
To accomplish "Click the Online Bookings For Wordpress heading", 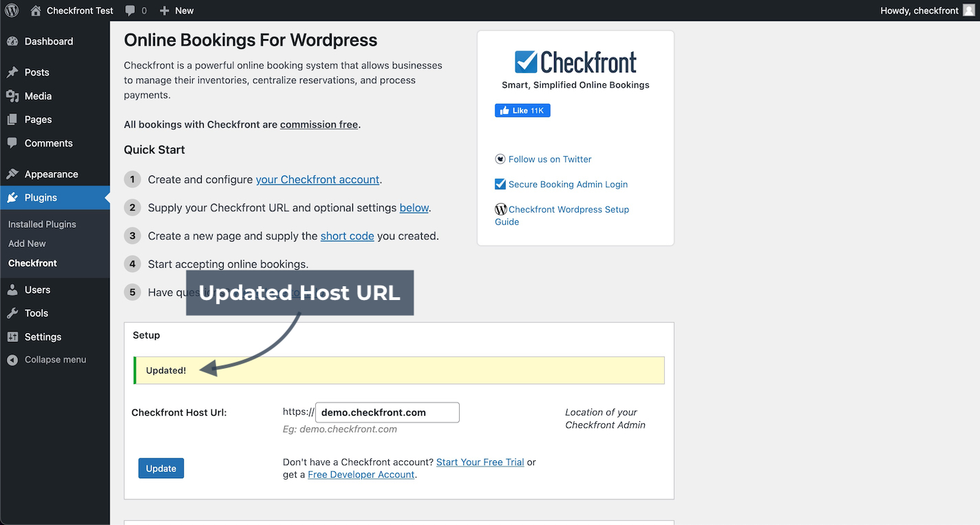I will click(x=251, y=40).
